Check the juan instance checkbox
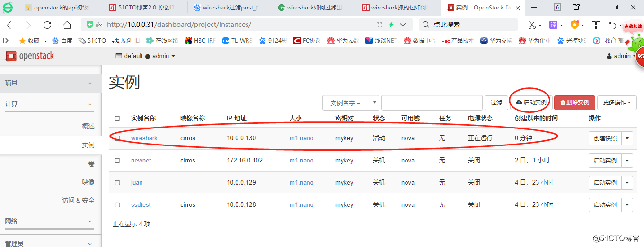 (x=117, y=183)
